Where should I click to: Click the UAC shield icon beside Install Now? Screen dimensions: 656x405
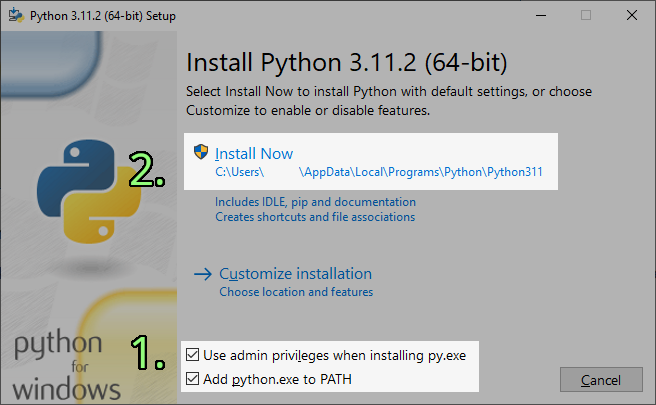(201, 152)
